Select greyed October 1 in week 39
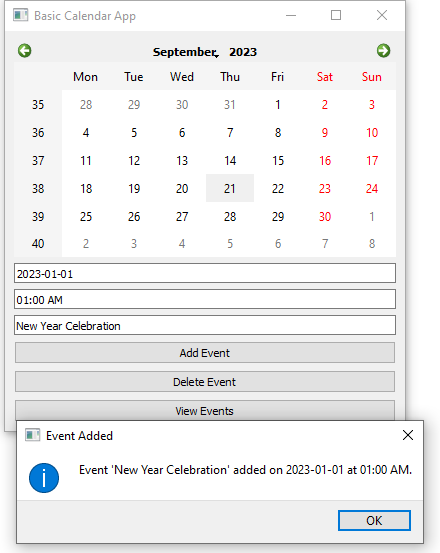 [372, 216]
